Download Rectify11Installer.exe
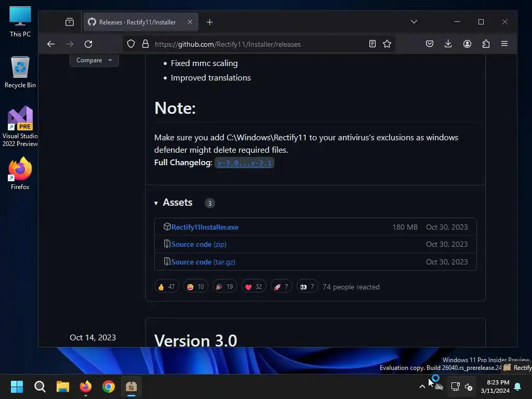The height and width of the screenshot is (399, 532). point(205,228)
